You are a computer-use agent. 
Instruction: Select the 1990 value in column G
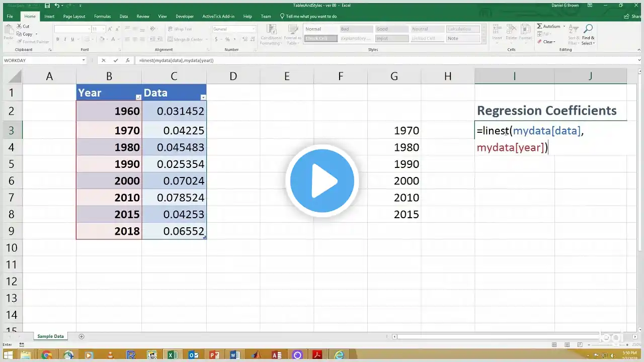click(394, 164)
